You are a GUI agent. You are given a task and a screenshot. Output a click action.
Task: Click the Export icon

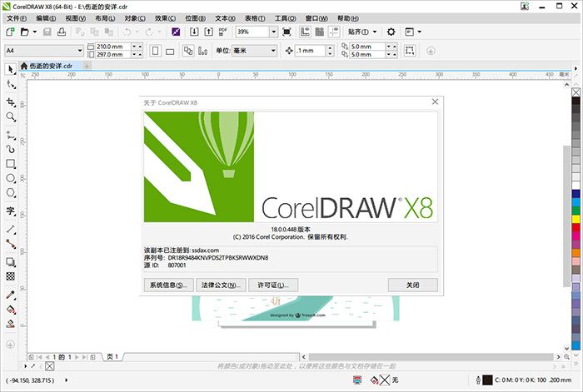click(208, 32)
